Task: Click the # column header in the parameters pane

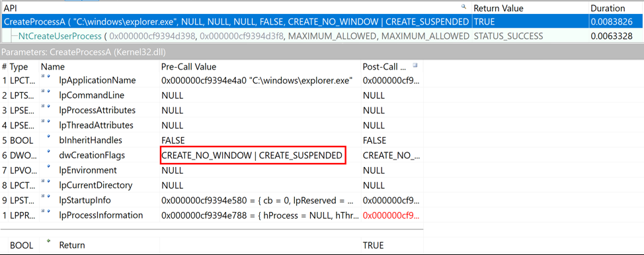Action: coord(4,67)
